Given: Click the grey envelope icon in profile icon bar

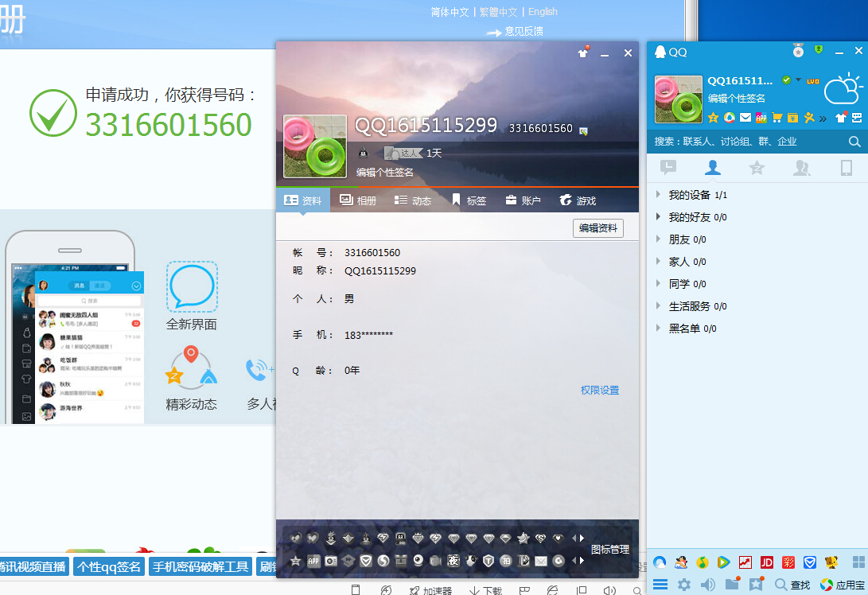Looking at the screenshot, I should [x=541, y=561].
